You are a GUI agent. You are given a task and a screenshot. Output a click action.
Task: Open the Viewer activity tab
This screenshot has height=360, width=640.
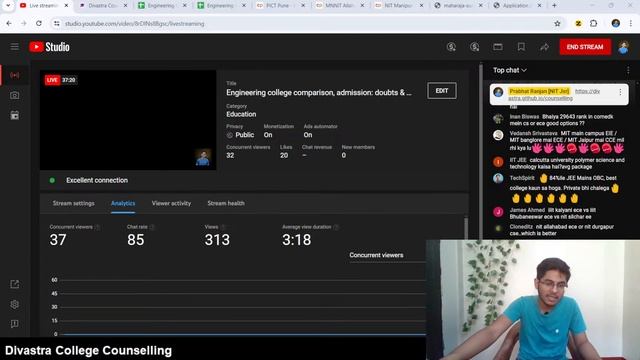(171, 203)
